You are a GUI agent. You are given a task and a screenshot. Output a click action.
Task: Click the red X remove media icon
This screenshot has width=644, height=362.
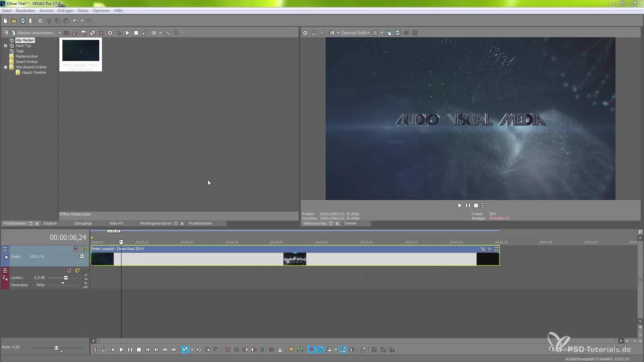(101, 33)
